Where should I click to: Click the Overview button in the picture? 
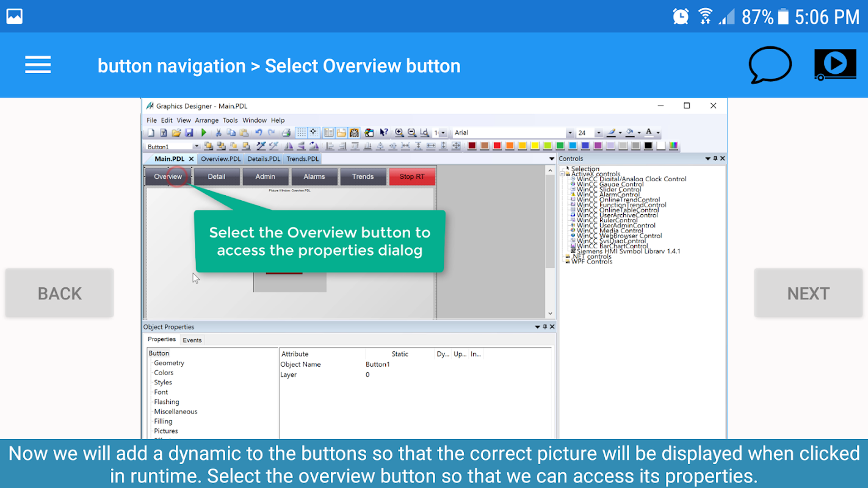(168, 176)
